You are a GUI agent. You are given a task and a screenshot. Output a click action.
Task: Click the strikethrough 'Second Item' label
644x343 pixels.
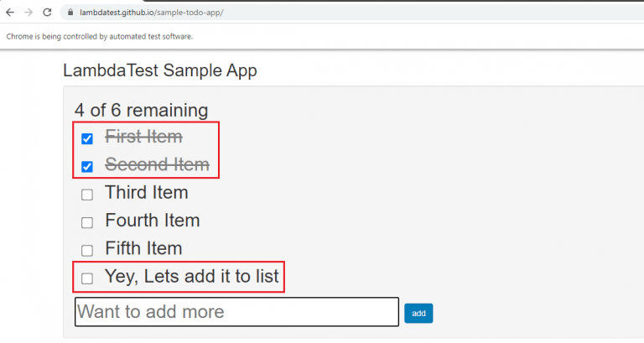[x=157, y=164]
